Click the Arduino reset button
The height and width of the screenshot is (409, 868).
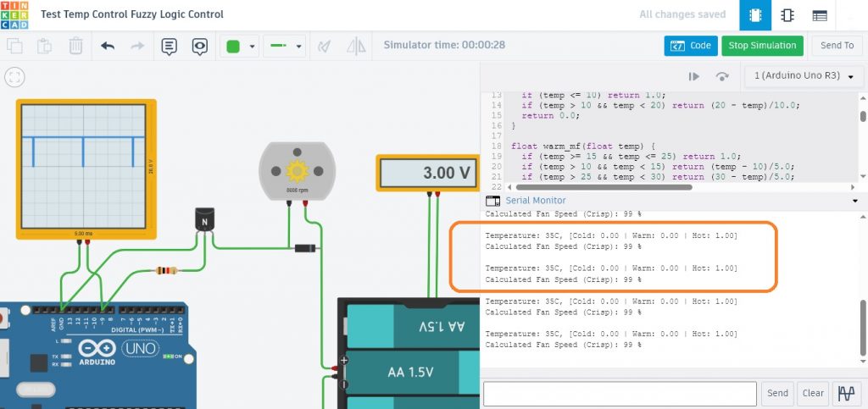pos(3,319)
